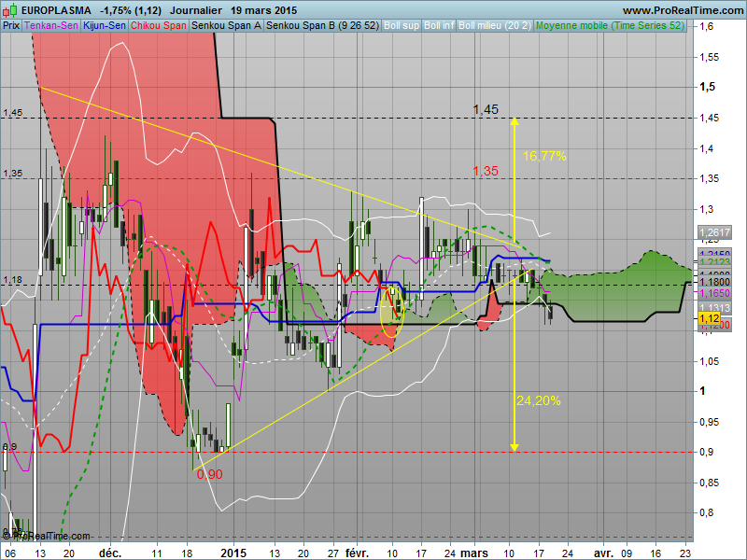Viewport: 747px width, 560px height.
Task: Open Senkou Span B (9 26 52) settings
Action: [322, 26]
